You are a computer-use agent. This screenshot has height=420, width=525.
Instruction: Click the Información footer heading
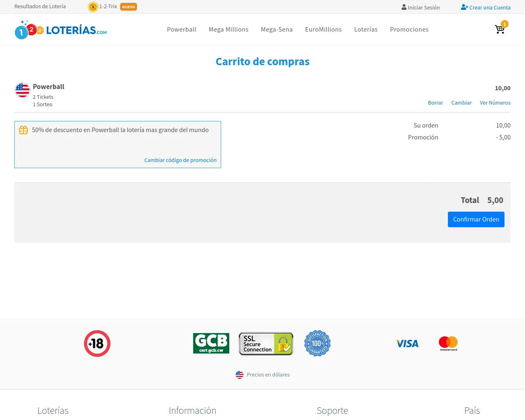point(192,411)
